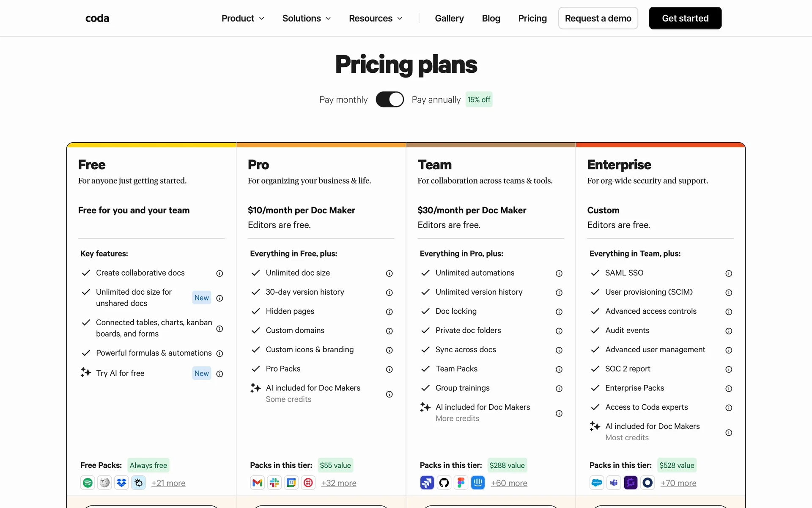This screenshot has height=508, width=812.
Task: Click the coda logo
Action: point(97,18)
